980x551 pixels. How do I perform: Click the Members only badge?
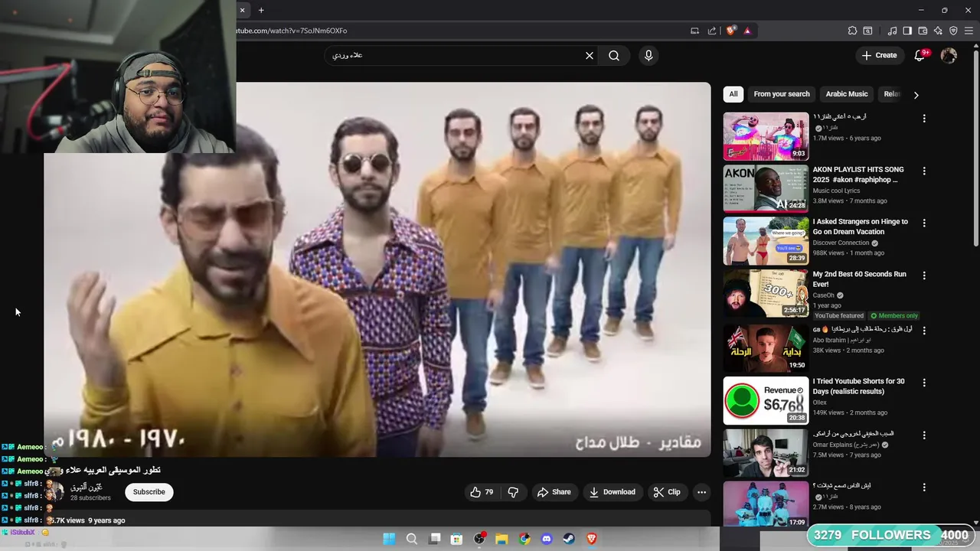click(894, 315)
